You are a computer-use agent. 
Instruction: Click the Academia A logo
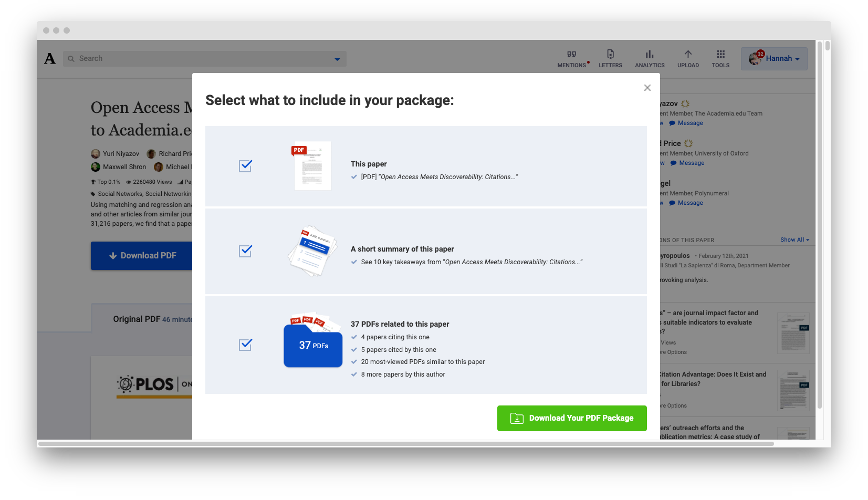[x=50, y=58]
